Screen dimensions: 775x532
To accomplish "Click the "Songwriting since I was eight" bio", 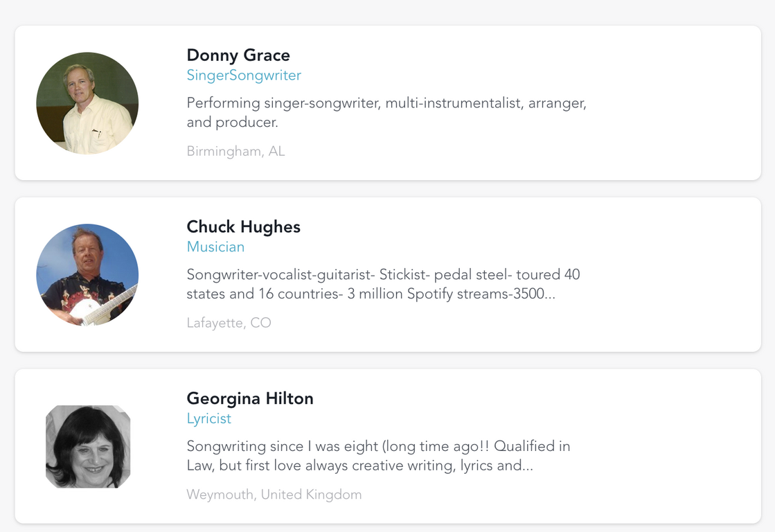I will 378,456.
